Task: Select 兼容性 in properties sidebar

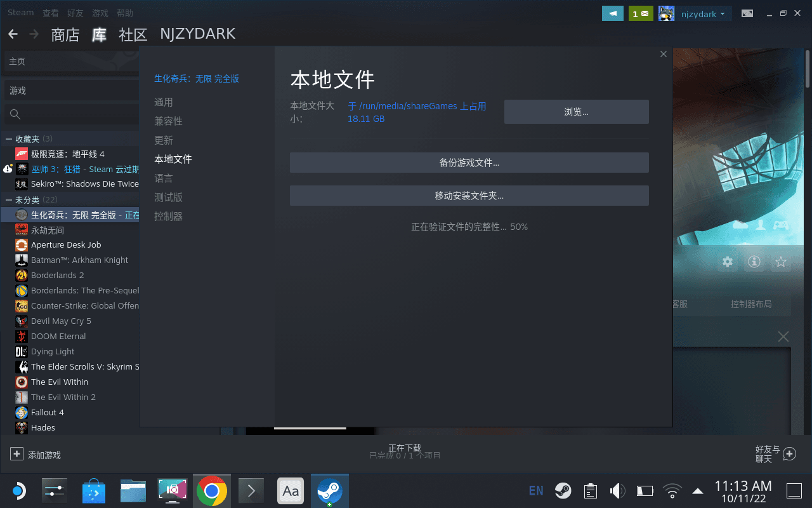Action: coord(168,121)
